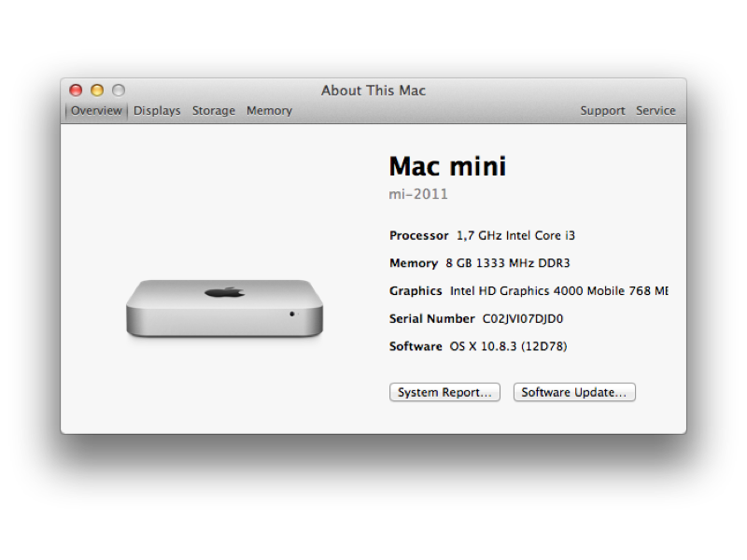Open the Support section
Screen dimensions: 747x560
[602, 110]
